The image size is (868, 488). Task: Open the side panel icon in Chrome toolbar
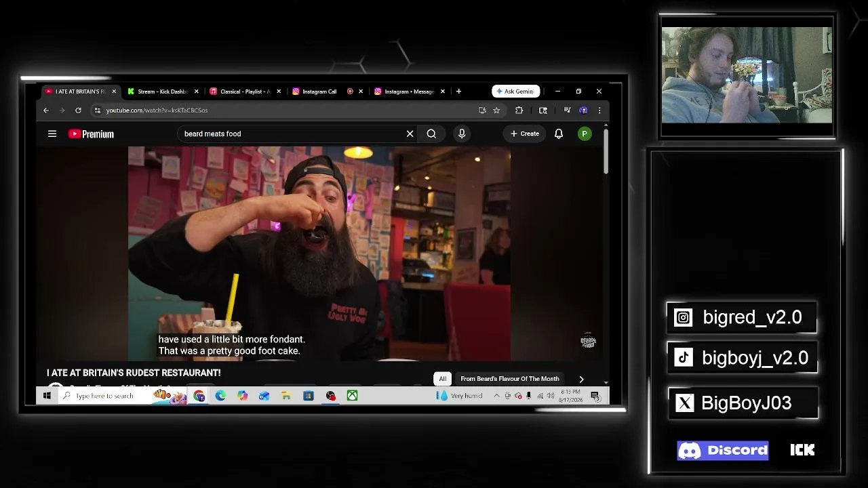[543, 110]
